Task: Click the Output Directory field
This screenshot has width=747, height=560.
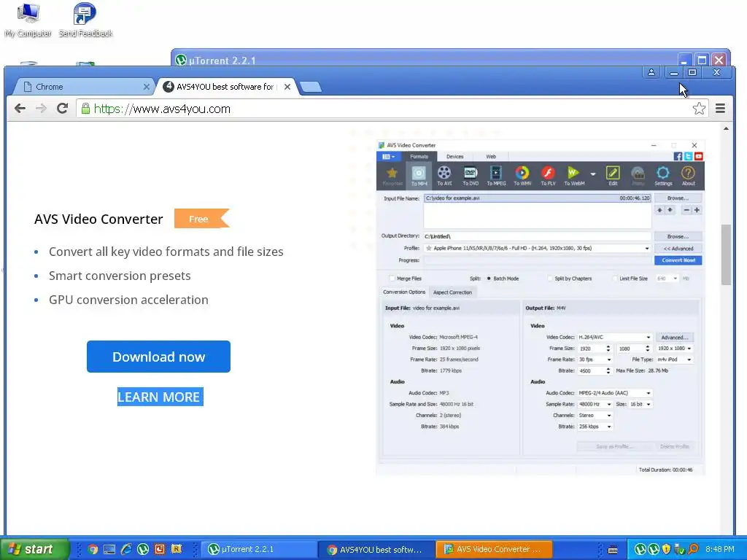Action: 537,236
